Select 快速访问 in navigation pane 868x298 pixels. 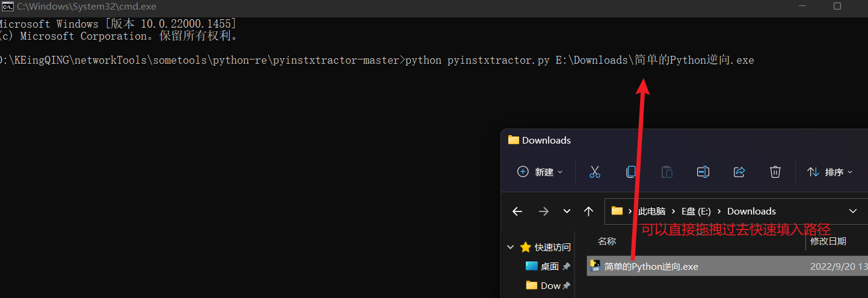[x=553, y=247]
